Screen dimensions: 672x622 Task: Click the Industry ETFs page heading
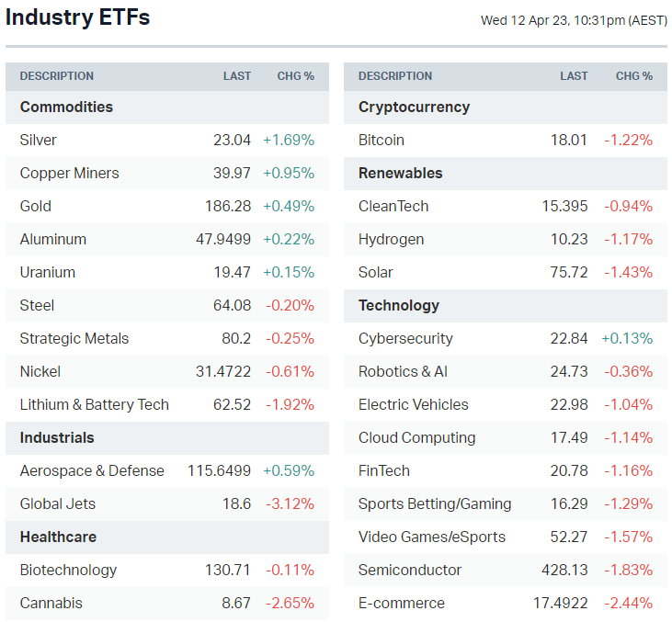[x=77, y=17]
